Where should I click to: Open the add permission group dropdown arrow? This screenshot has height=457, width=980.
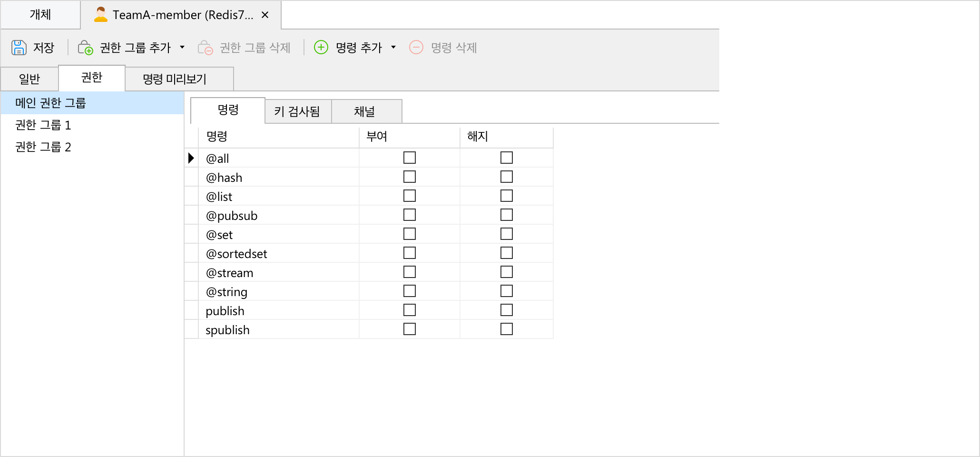pyautogui.click(x=182, y=48)
